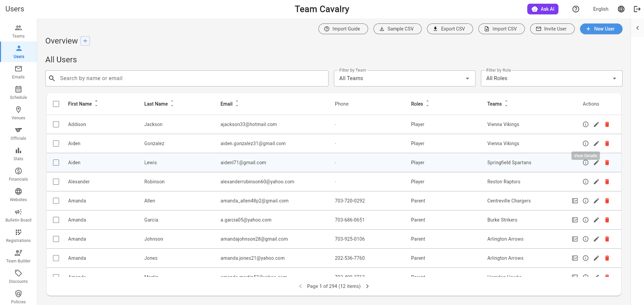This screenshot has width=644, height=305.
Task: Create a New User
Action: point(601,29)
